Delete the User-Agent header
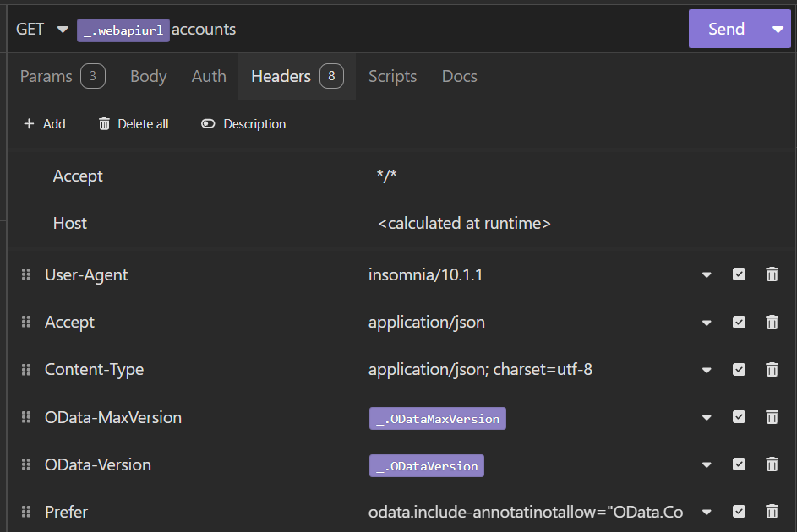The height and width of the screenshot is (532, 797). [772, 274]
